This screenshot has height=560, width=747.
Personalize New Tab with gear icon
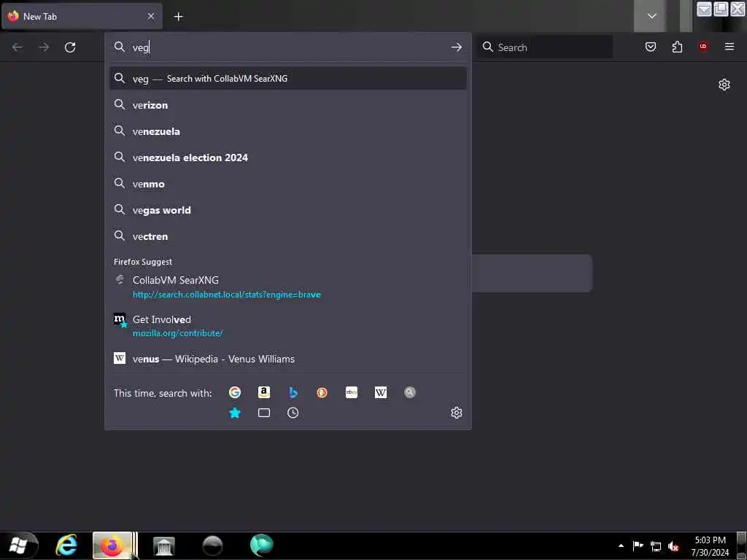[x=724, y=85]
